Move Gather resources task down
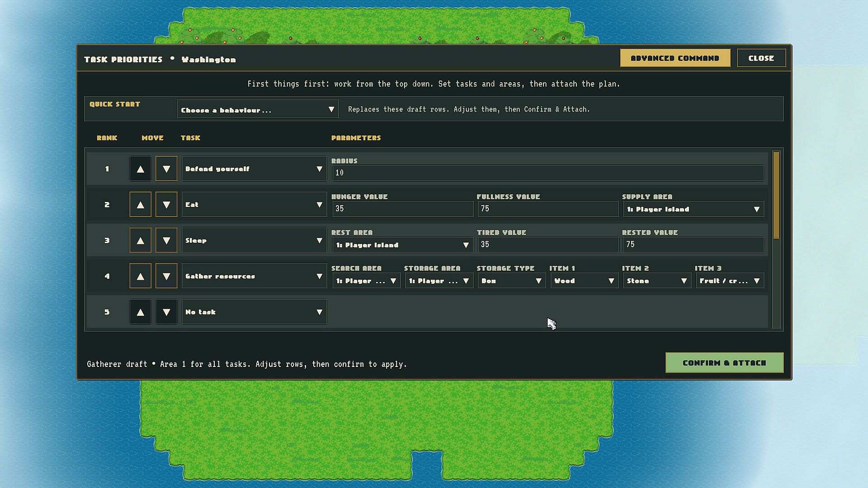The height and width of the screenshot is (488, 868). (x=166, y=276)
